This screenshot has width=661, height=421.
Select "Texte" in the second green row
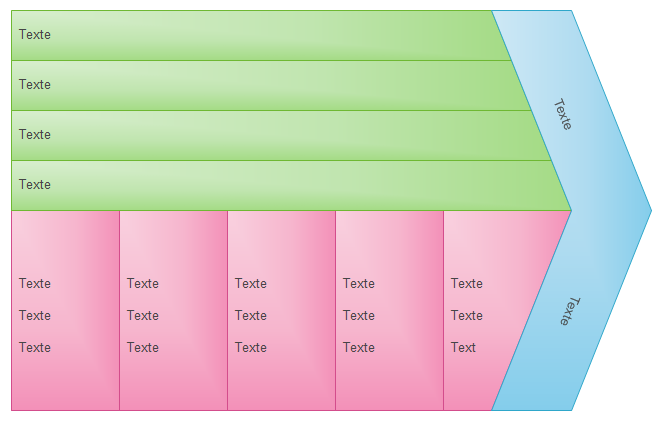[35, 85]
